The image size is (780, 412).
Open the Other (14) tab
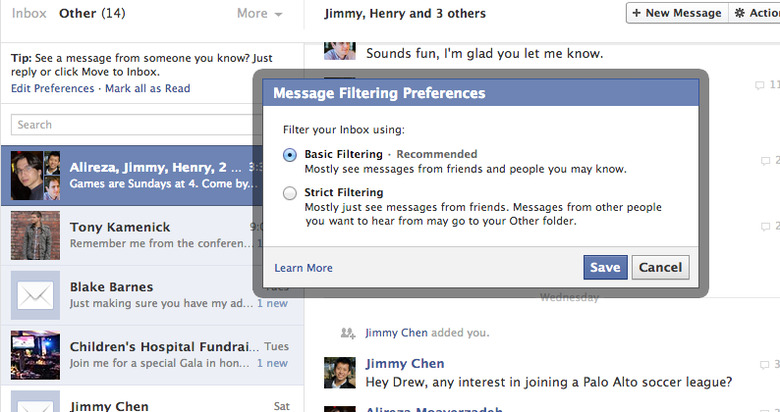coord(92,13)
